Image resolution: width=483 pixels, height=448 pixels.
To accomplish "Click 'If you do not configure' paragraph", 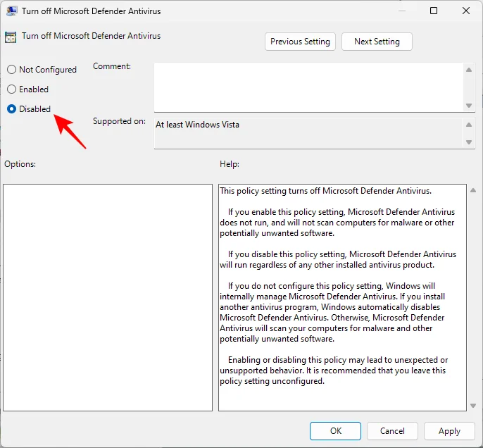I will point(332,312).
